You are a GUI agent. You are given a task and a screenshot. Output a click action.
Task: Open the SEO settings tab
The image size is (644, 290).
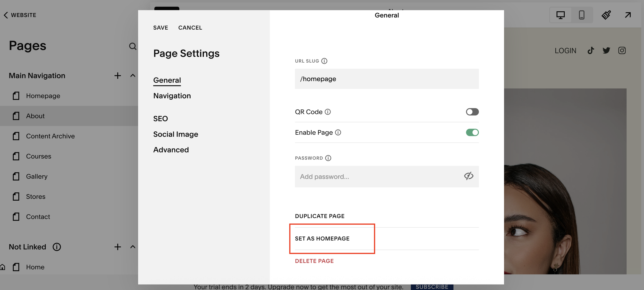coord(160,119)
